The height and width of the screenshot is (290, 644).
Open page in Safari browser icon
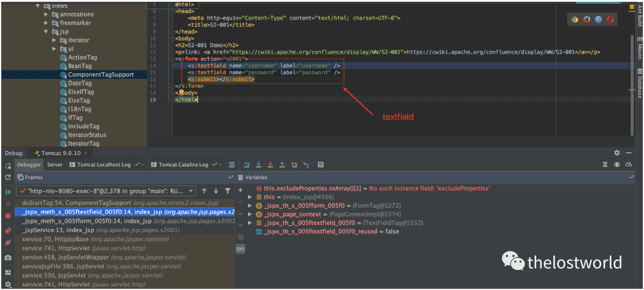point(599,19)
